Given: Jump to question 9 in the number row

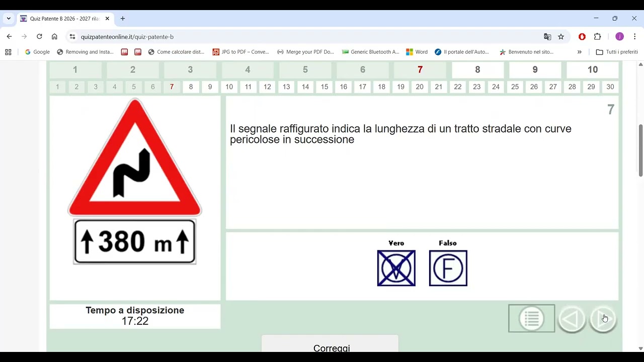Looking at the screenshot, I should (210, 87).
